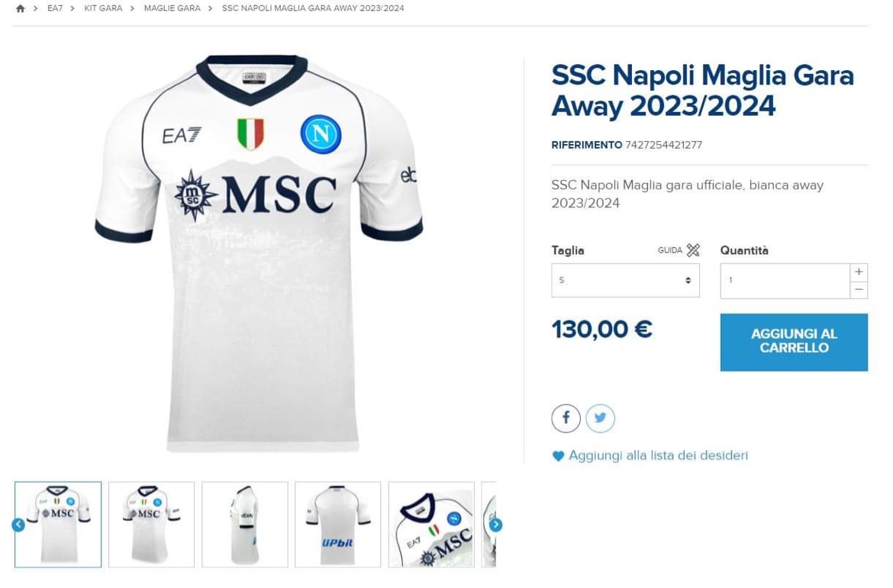
Task: Select the jersey back view thumbnail with UPbit
Action: (337, 525)
